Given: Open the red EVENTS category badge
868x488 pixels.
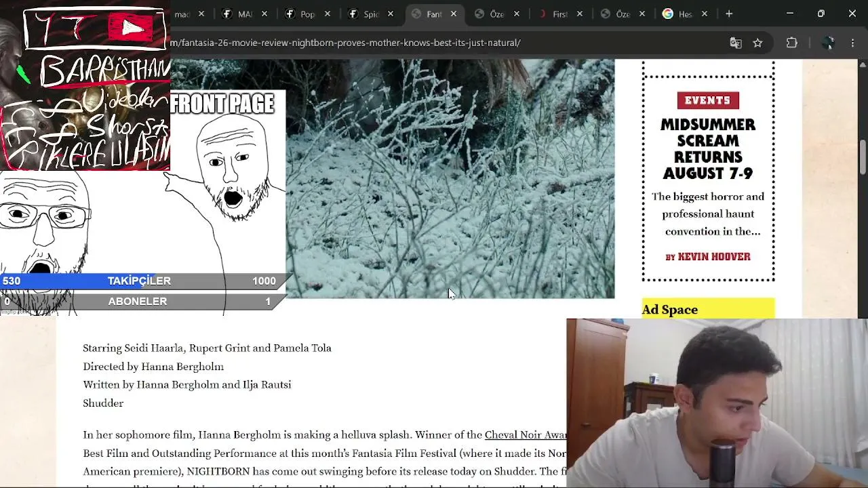Looking at the screenshot, I should [708, 100].
